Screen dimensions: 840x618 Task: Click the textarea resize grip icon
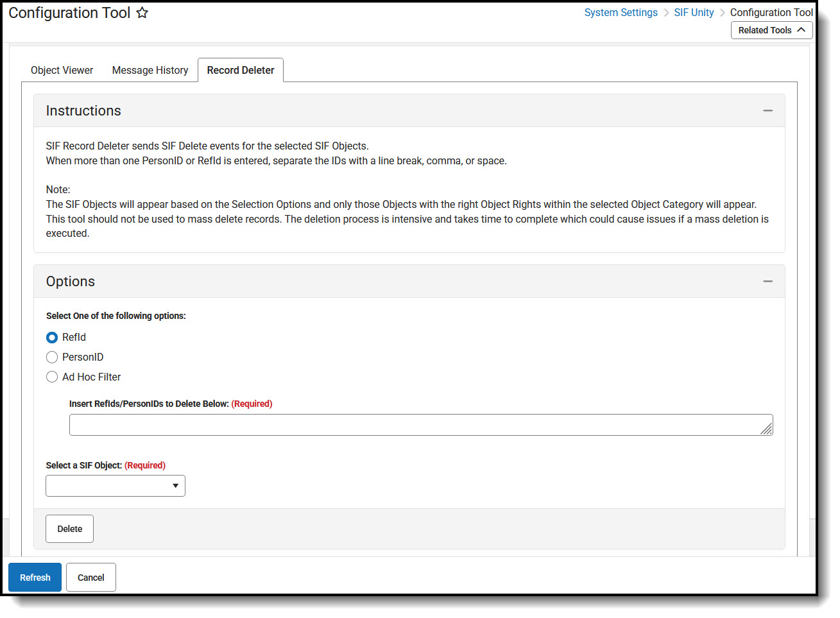767,429
